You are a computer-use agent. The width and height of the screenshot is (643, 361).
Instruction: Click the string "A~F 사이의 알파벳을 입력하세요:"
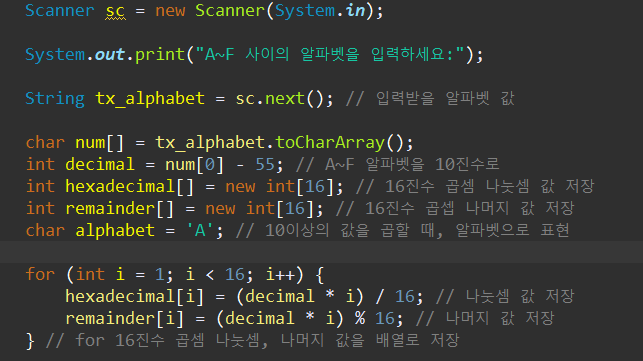point(330,54)
